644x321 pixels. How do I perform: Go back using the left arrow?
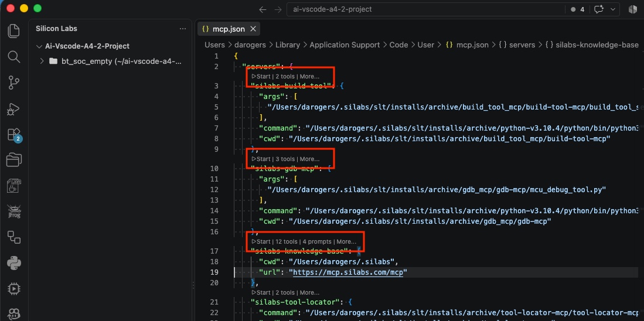(x=263, y=9)
